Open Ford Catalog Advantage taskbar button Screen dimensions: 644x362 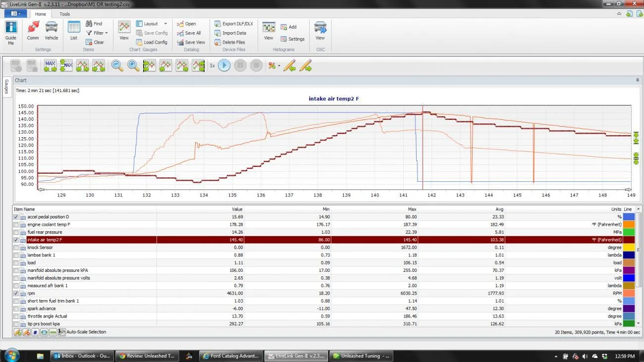tap(230, 356)
